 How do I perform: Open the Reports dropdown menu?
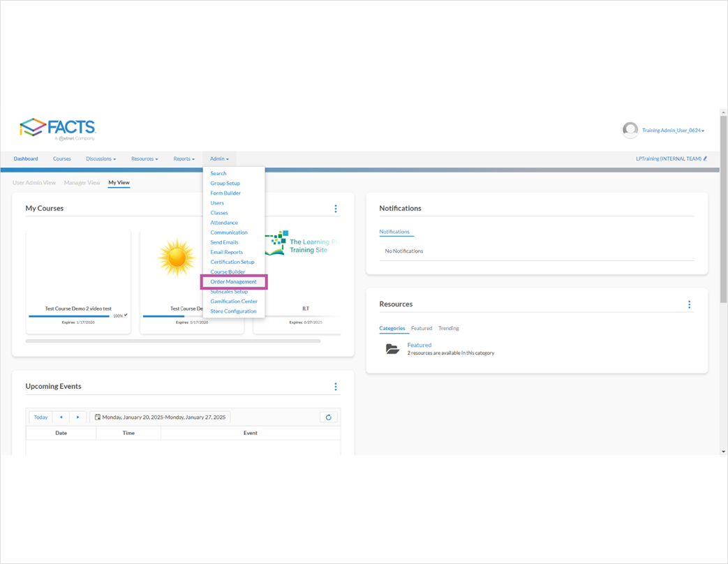pyautogui.click(x=184, y=158)
